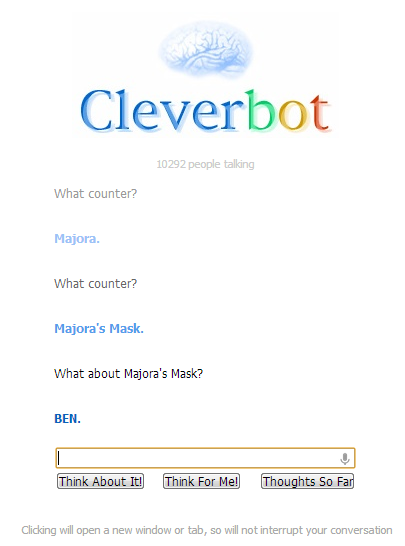Click the brain image above the logo
This screenshot has height=546, width=405.
205,49
